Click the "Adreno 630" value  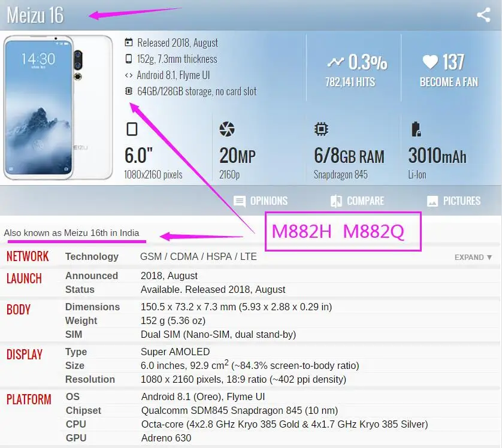click(x=166, y=438)
